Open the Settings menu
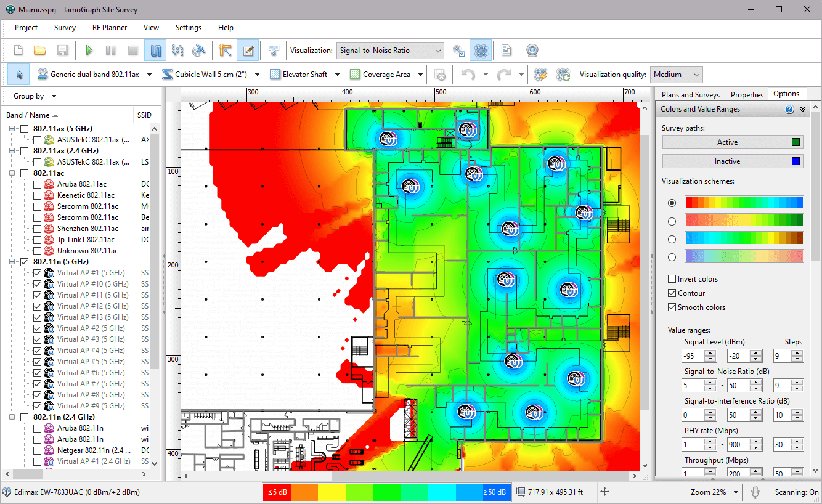822x504 pixels. coord(188,28)
